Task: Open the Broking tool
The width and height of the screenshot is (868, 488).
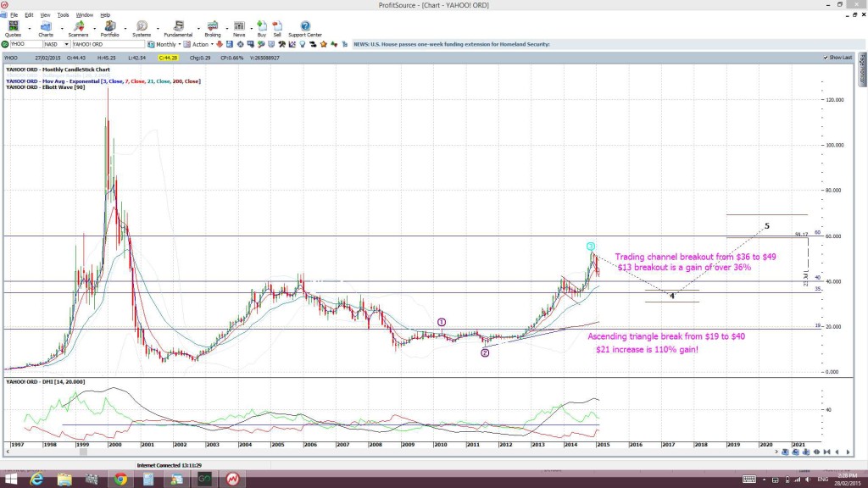Action: coord(213,28)
